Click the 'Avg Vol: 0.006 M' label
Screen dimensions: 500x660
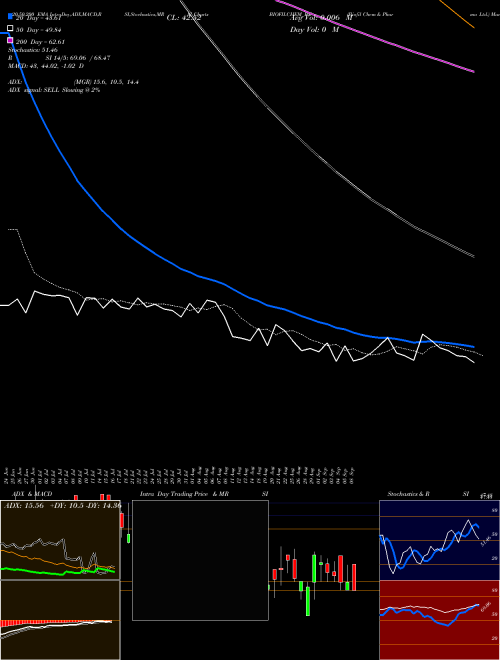coord(321,18)
